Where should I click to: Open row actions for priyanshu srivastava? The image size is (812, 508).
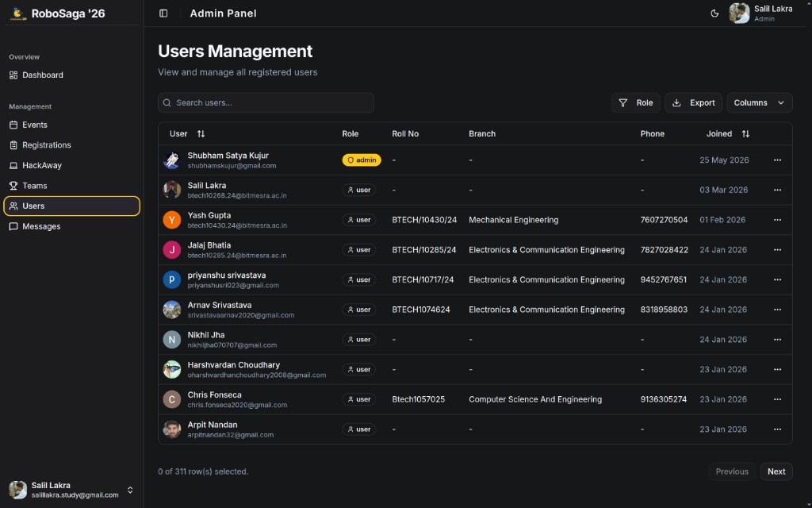777,280
